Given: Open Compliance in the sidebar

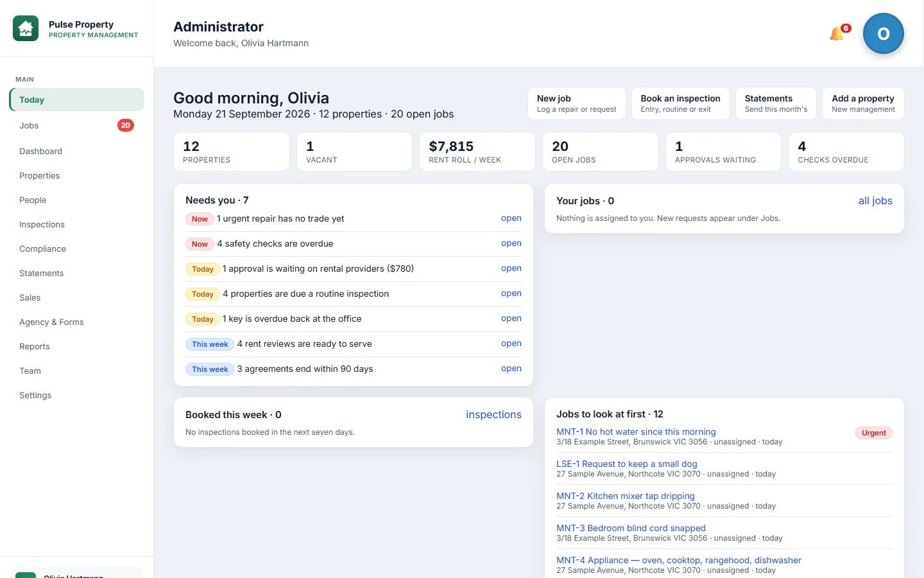Looking at the screenshot, I should (x=77, y=249).
